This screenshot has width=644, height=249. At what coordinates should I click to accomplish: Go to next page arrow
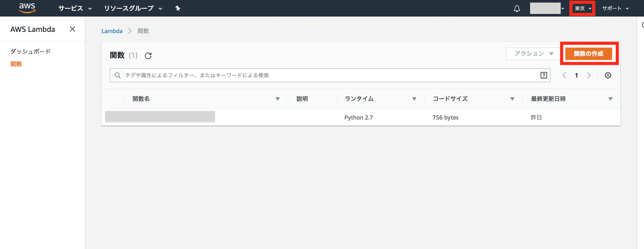coord(589,75)
